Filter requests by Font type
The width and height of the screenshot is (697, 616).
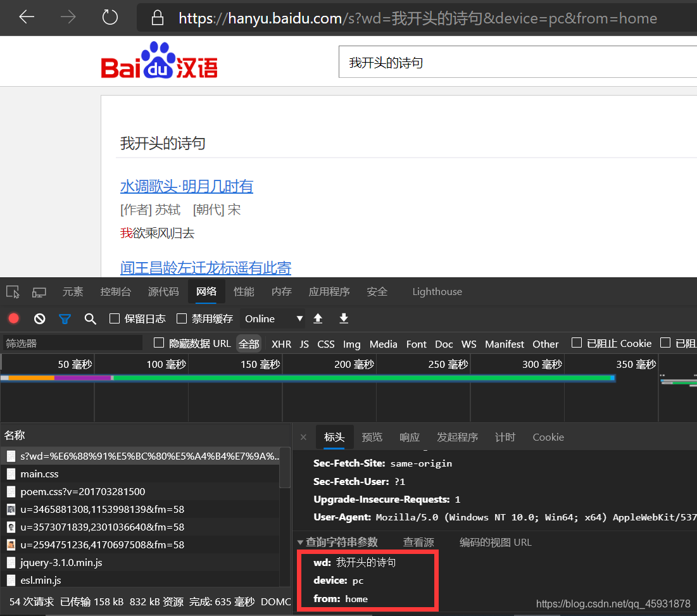(416, 344)
